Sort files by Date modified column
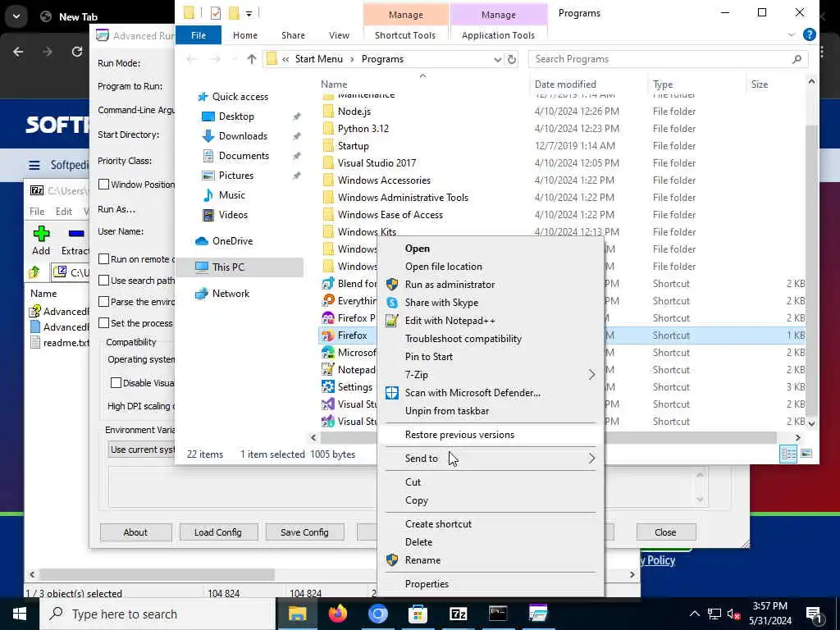This screenshot has width=840, height=630. pyautogui.click(x=565, y=84)
